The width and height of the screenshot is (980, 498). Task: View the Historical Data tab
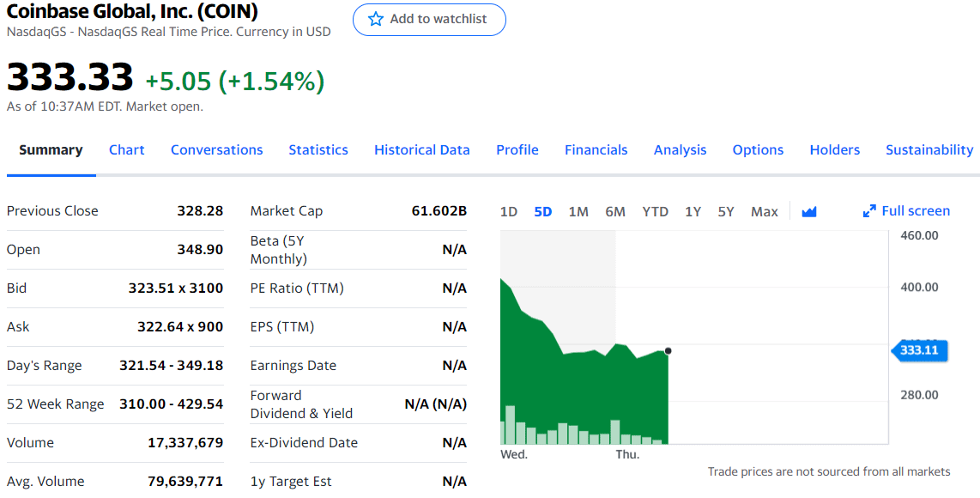coord(422,150)
